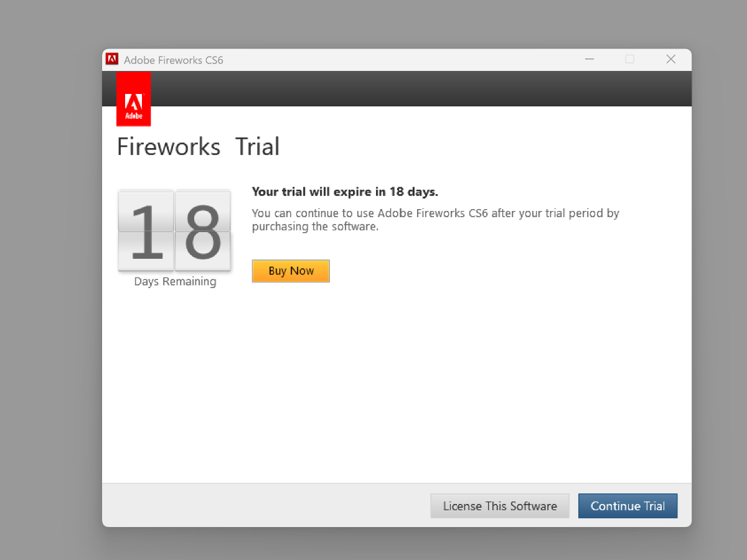
Task: Click the gray footer bar beside License button
Action: coord(261,505)
